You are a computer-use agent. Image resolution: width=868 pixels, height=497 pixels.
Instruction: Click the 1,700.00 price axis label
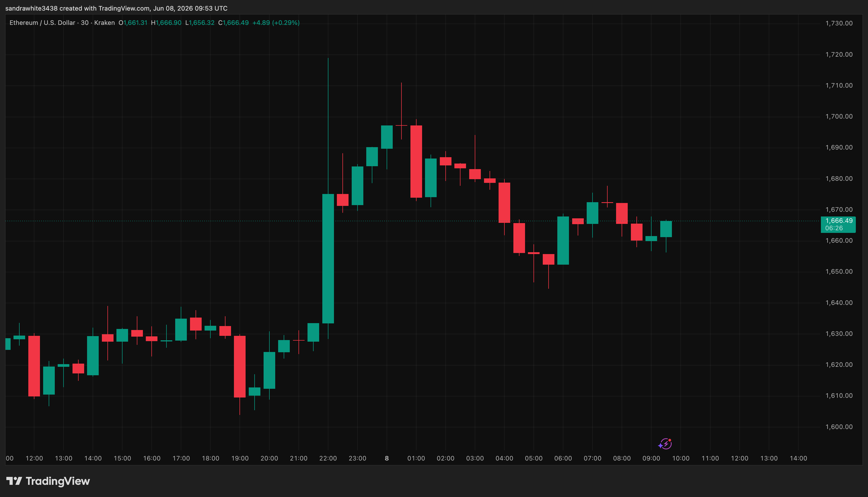pyautogui.click(x=839, y=116)
